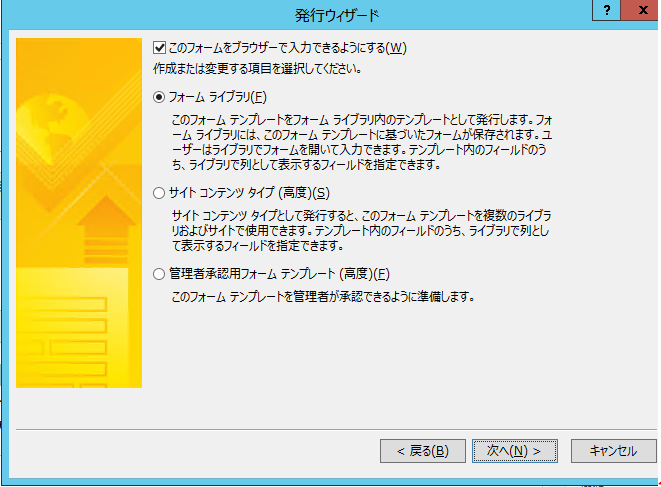Click the 発行ウィザード title text
Viewport: 661px width, 487px height.
click(337, 16)
